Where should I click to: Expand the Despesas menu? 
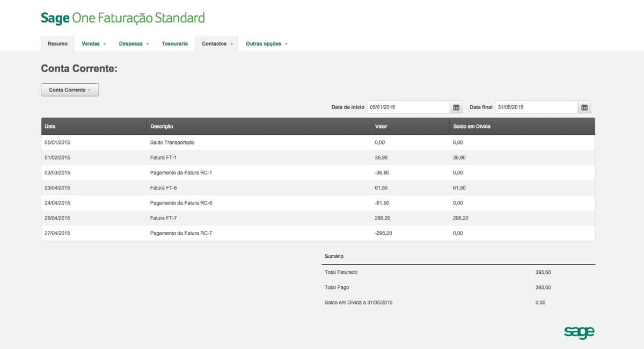click(134, 44)
